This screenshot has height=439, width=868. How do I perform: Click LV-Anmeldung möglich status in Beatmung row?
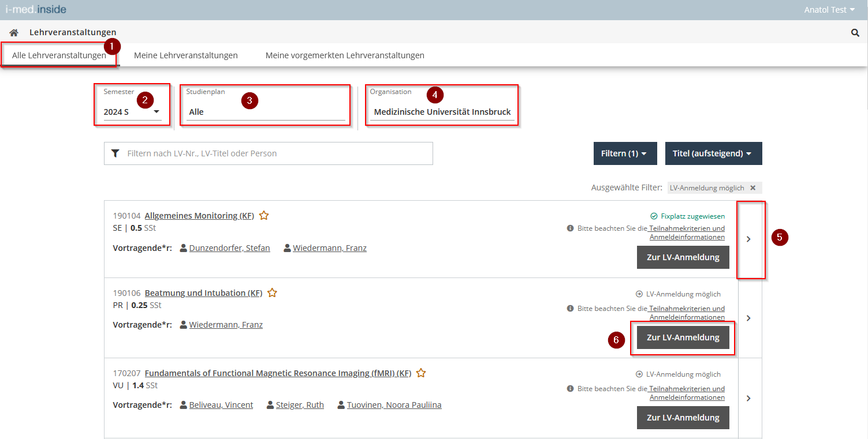(683, 294)
